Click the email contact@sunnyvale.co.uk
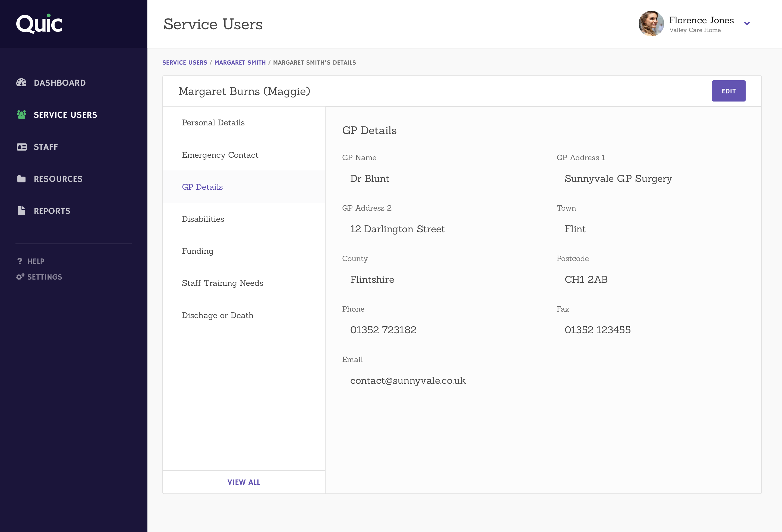Image resolution: width=782 pixels, height=532 pixels. [x=408, y=380]
